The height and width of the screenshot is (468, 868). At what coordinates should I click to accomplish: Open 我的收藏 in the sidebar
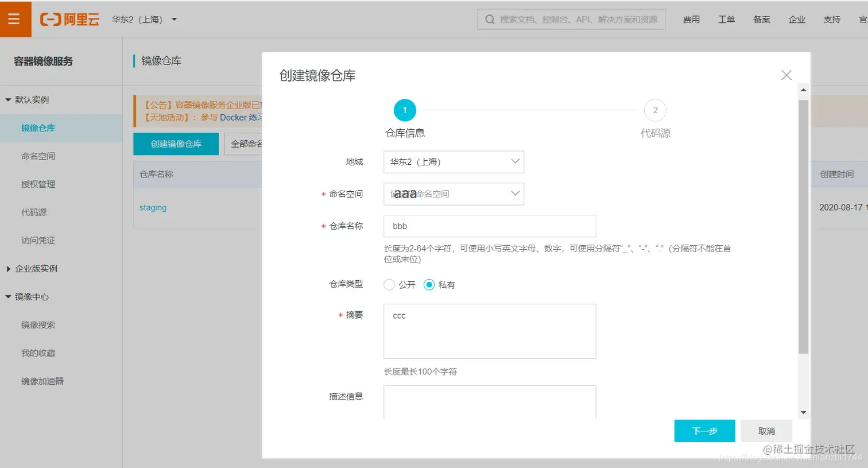[x=38, y=353]
